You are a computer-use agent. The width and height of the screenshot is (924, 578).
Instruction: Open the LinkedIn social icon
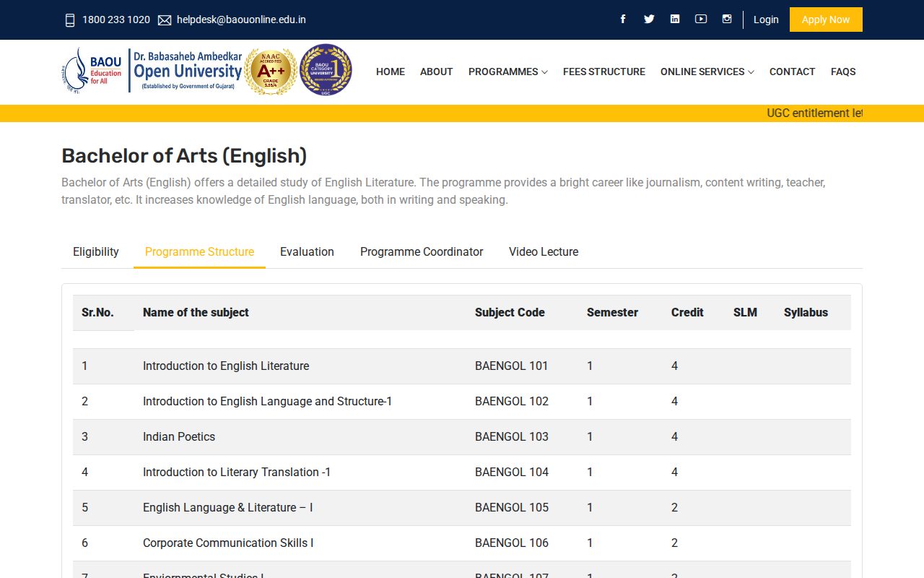[675, 20]
